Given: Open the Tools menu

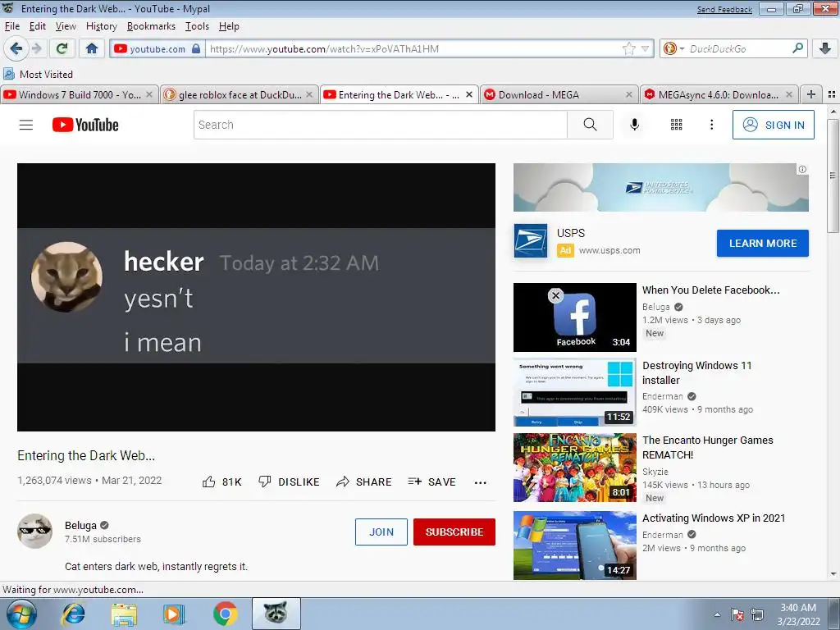Looking at the screenshot, I should coord(197,26).
